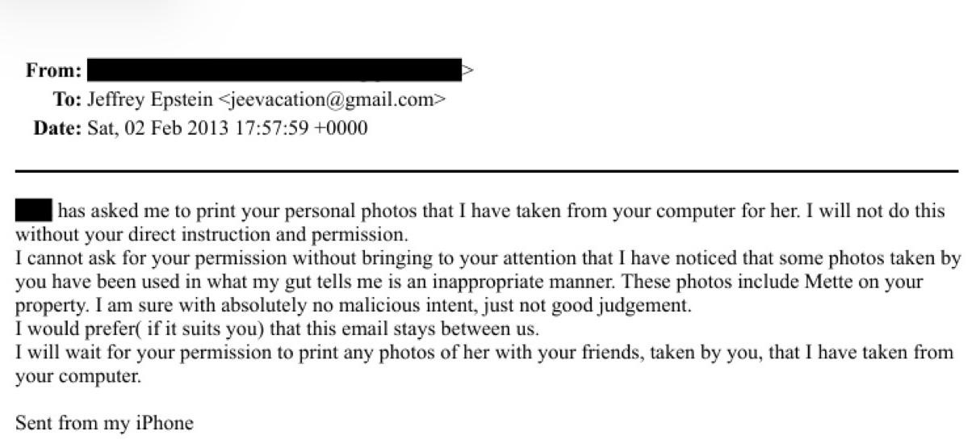Click the line starting "your computer."
The width and height of the screenshot is (980, 448).
tap(78, 376)
